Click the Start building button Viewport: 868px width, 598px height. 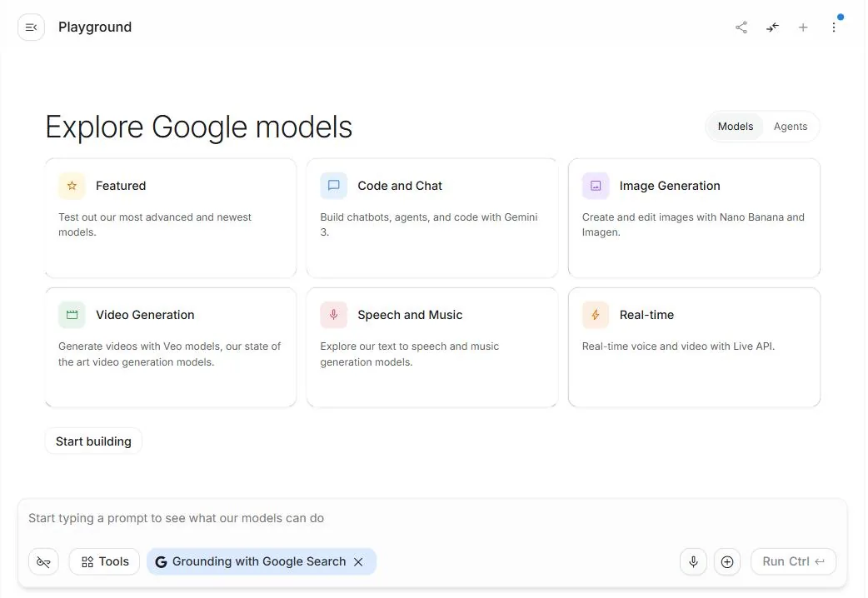93,441
